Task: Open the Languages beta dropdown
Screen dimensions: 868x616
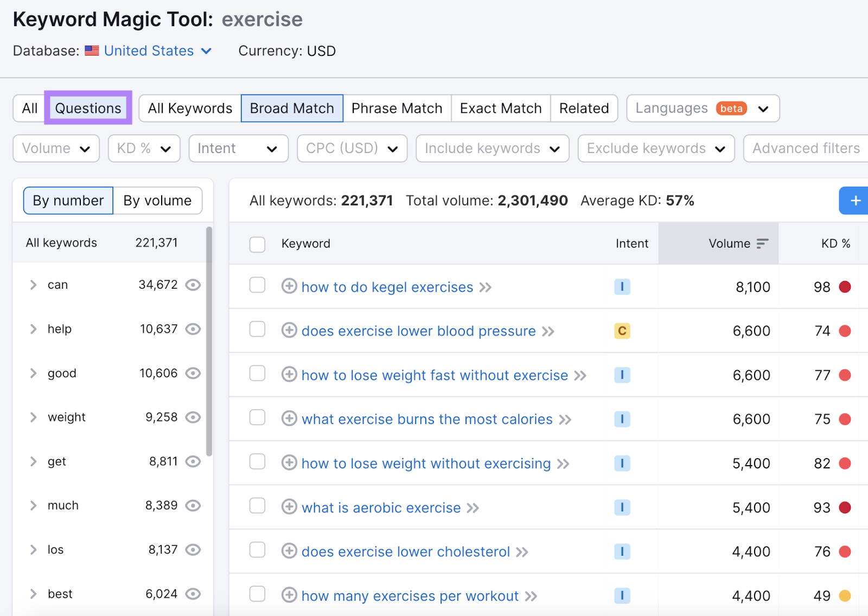Action: [702, 108]
